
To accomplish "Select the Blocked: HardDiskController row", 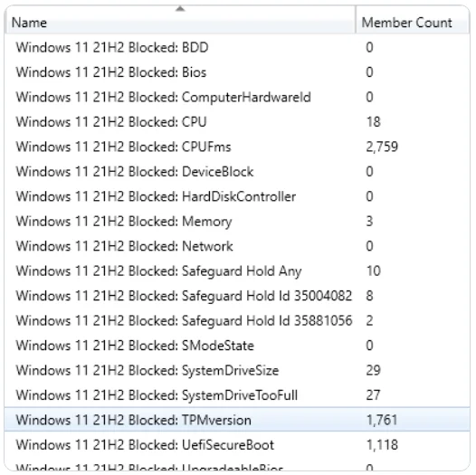I will (237, 196).
